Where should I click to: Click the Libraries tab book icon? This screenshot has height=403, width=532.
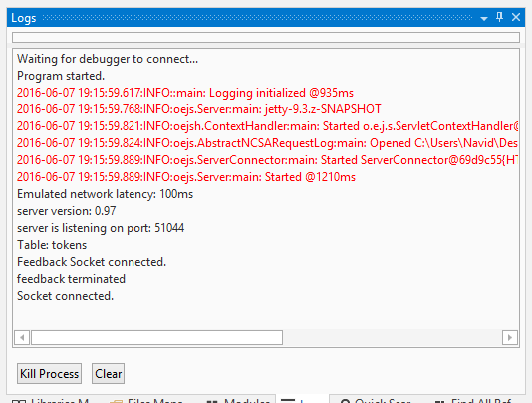[19, 401]
